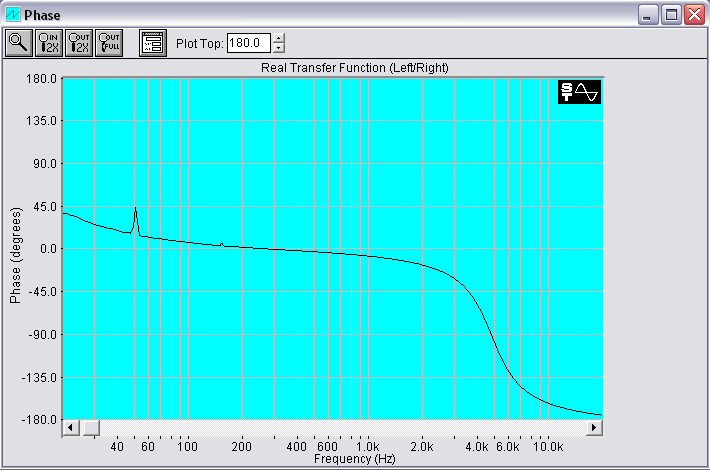
Task: Click into the Plot Top value field
Action: click(x=248, y=43)
